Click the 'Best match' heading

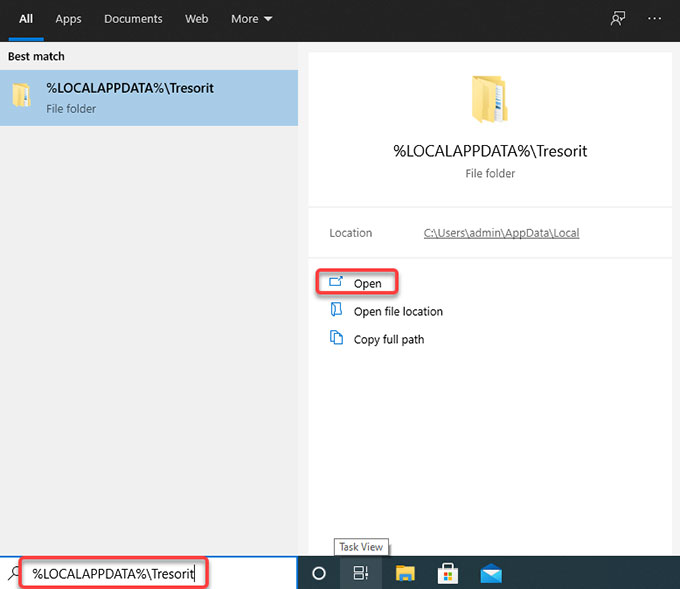pos(36,56)
